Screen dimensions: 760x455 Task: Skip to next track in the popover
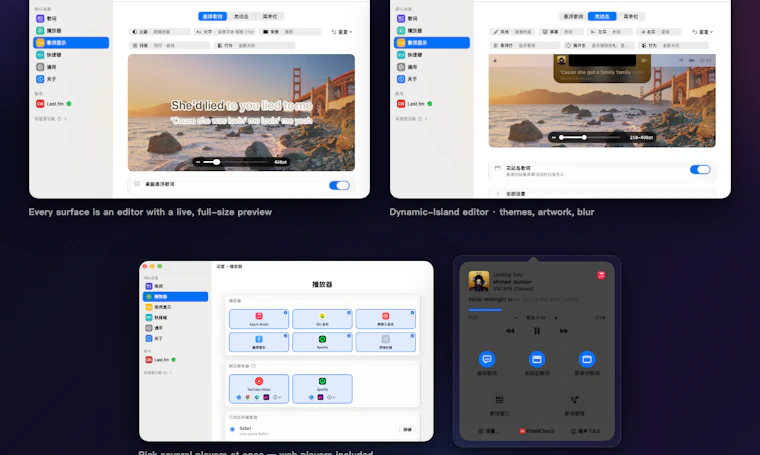click(563, 331)
